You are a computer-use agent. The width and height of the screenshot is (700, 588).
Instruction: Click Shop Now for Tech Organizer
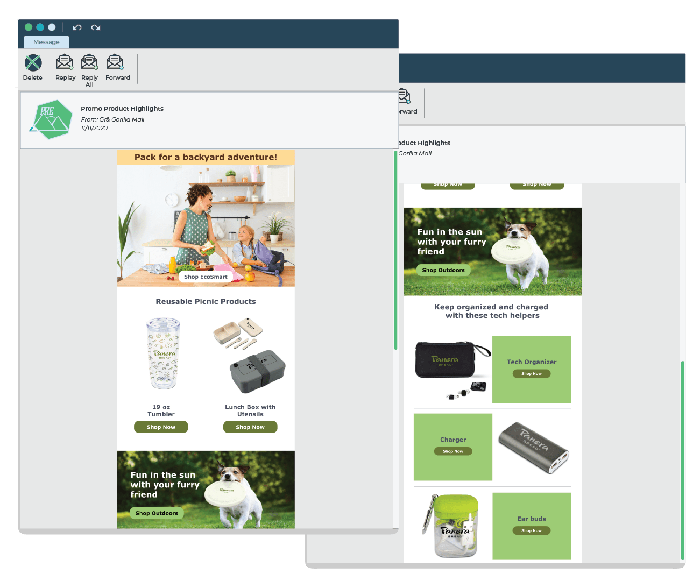(532, 373)
